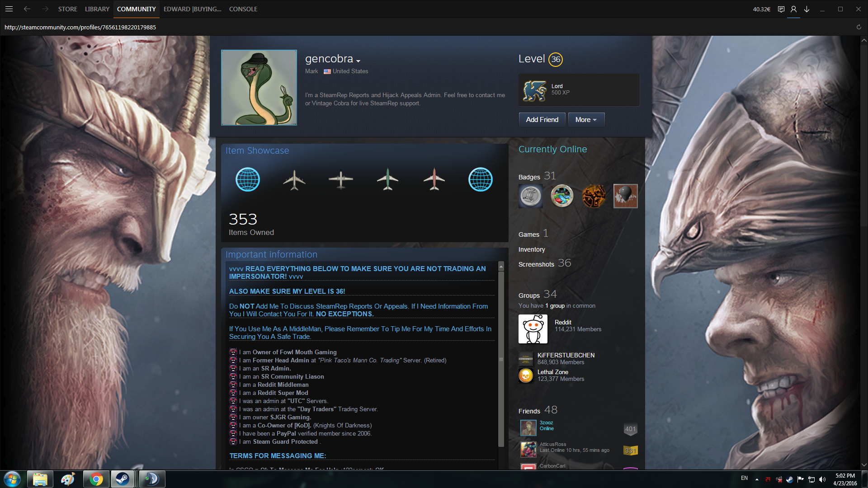Click the page reload icon

[859, 27]
